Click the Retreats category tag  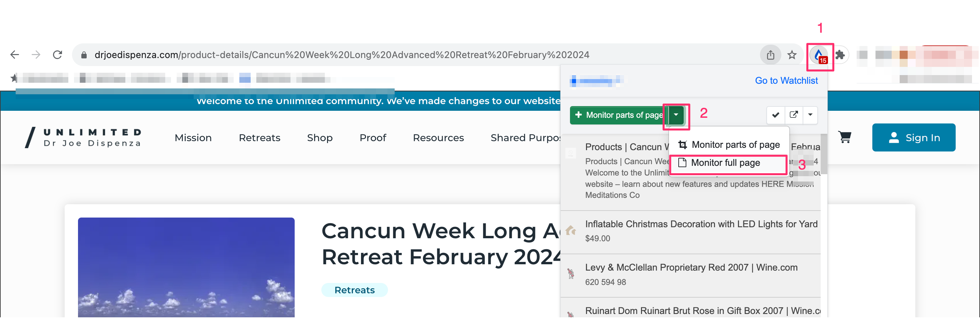coord(354,290)
